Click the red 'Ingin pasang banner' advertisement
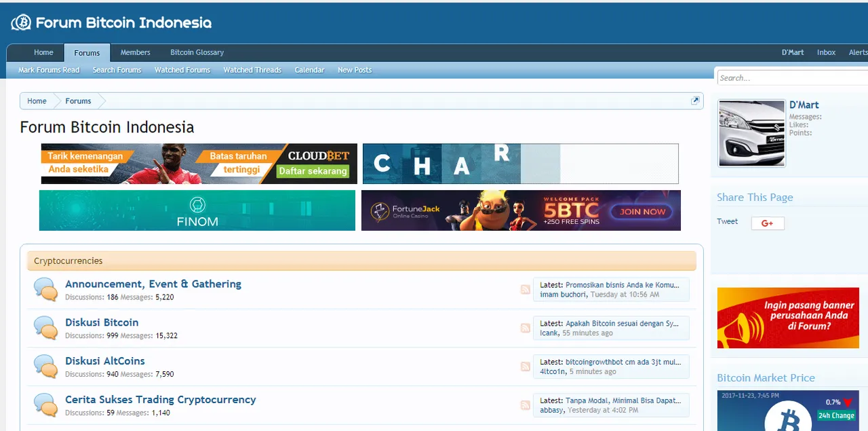Screen dimensions: 868x431 point(788,318)
